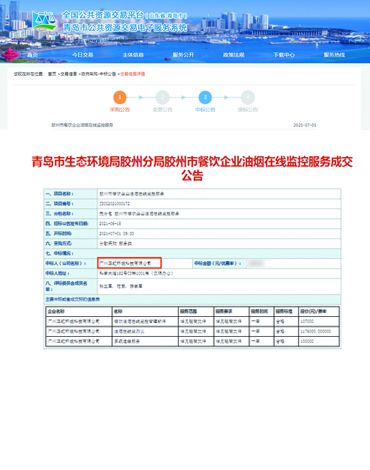Viewport: 370px width, 470px height.
Task: Open the 首页 home navigation item
Action: [32, 55]
